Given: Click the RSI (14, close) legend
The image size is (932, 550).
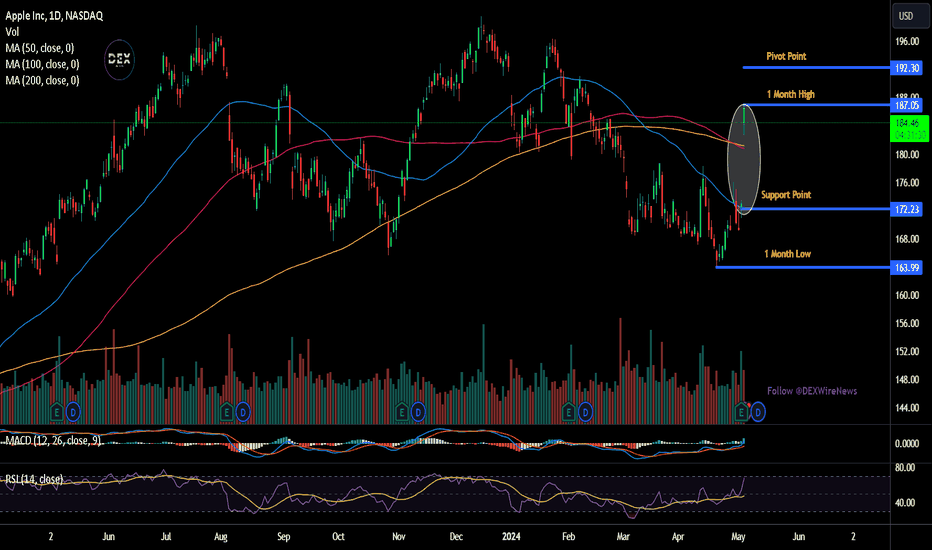Looking at the screenshot, I should [34, 479].
